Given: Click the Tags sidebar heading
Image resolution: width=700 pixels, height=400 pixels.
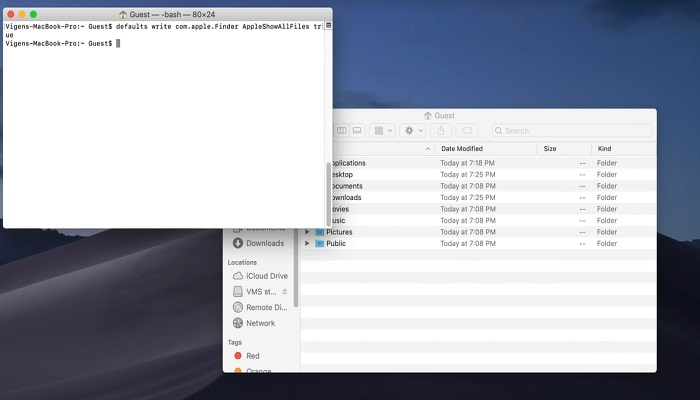Looking at the screenshot, I should click(x=235, y=342).
